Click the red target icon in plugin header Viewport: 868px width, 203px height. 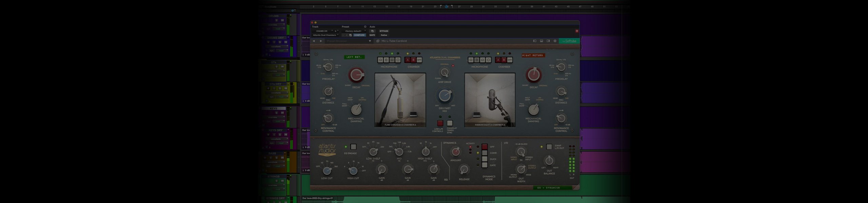click(577, 31)
